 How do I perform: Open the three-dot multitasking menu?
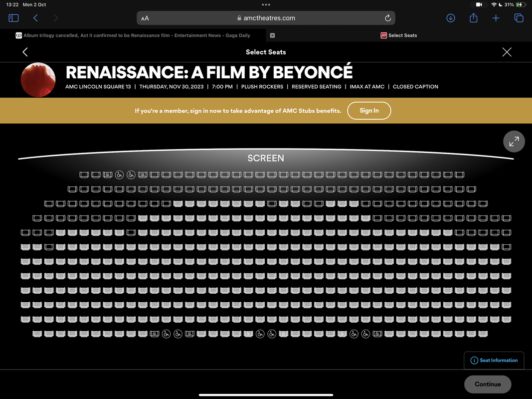click(x=266, y=4)
